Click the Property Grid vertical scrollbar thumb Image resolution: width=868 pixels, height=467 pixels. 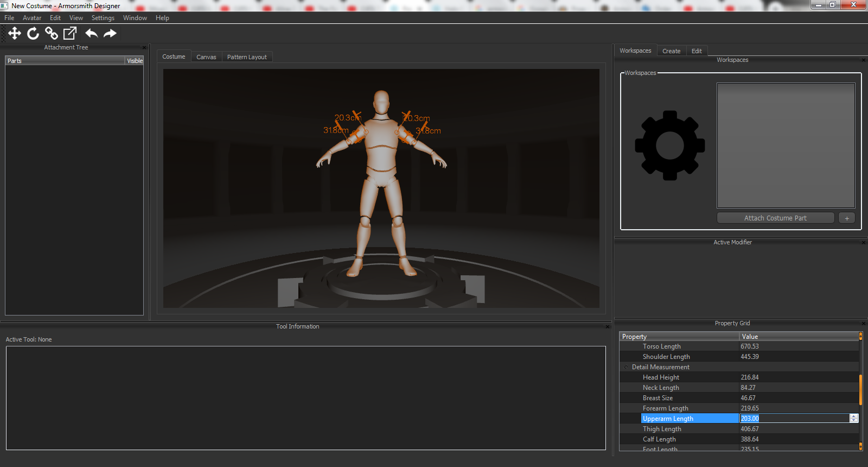pos(860,389)
